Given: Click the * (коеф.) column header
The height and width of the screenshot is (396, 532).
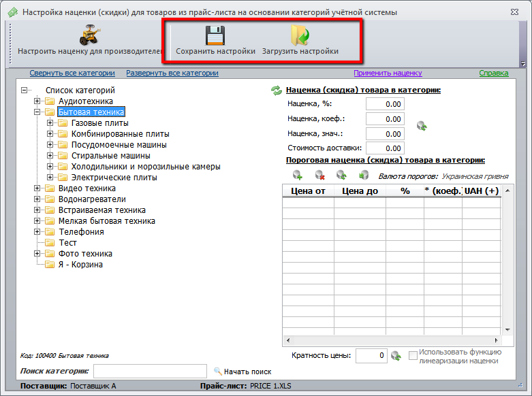Looking at the screenshot, I should (x=443, y=191).
